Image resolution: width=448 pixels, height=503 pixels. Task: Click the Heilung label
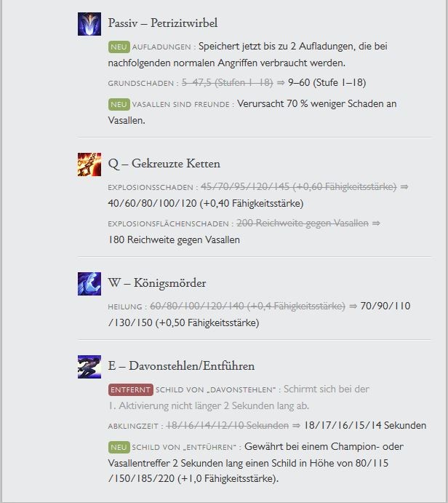tap(125, 306)
